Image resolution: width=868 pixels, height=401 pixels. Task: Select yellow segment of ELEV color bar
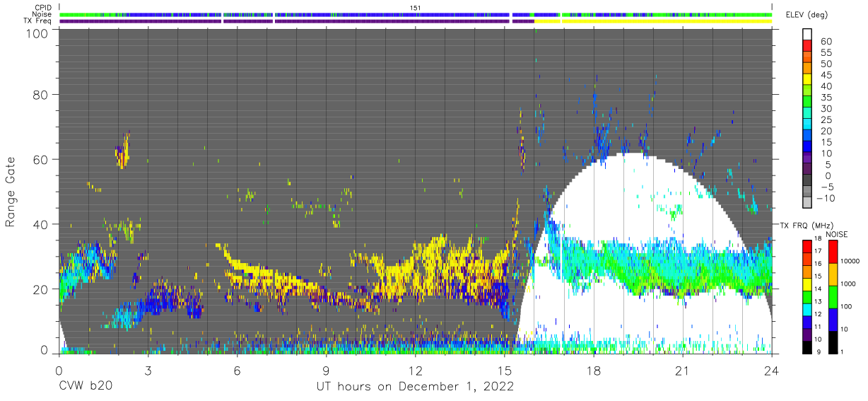click(x=807, y=79)
